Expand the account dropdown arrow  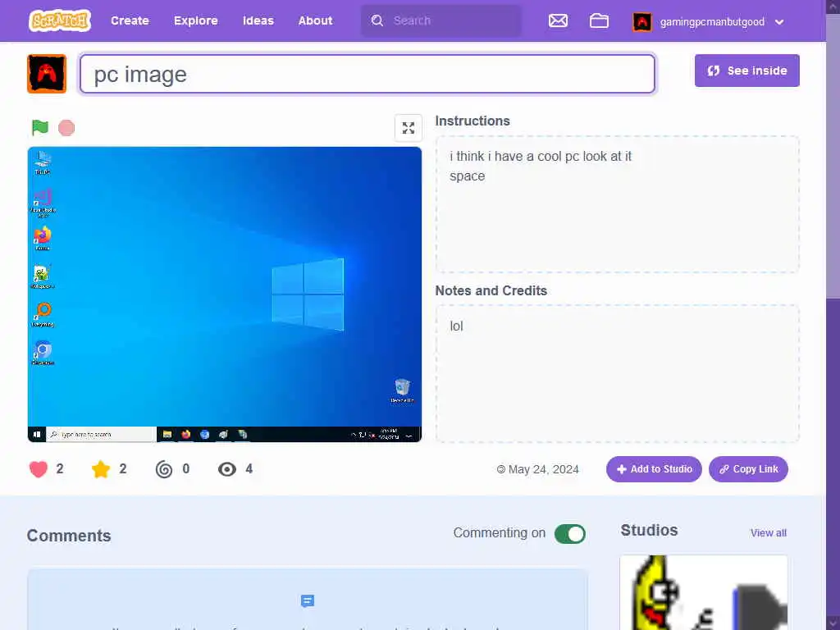(779, 22)
